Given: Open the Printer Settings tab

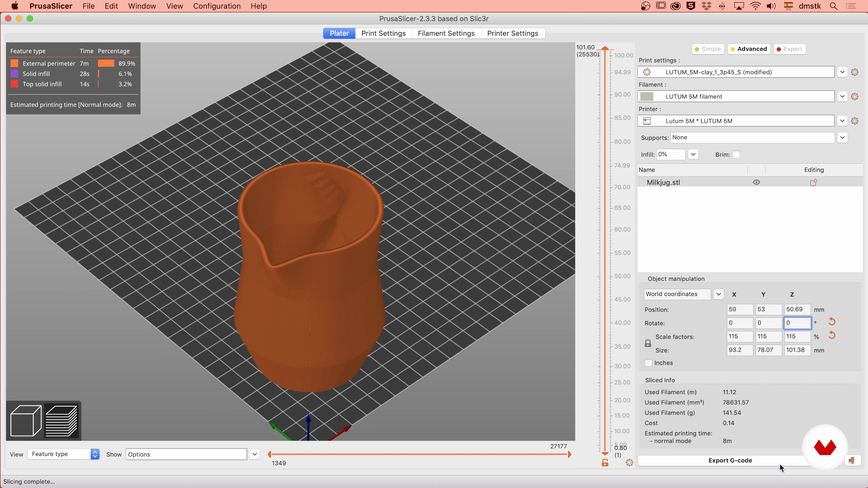Looking at the screenshot, I should pos(512,33).
